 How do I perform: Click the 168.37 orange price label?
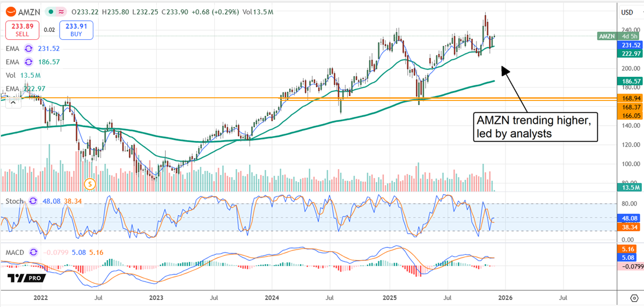tap(630, 107)
